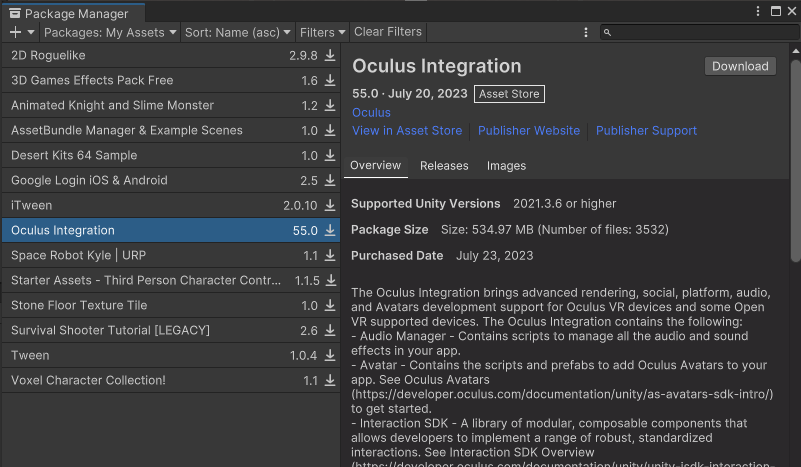Click download icon for 2D Roguelike
801x467 pixels.
pyautogui.click(x=330, y=55)
